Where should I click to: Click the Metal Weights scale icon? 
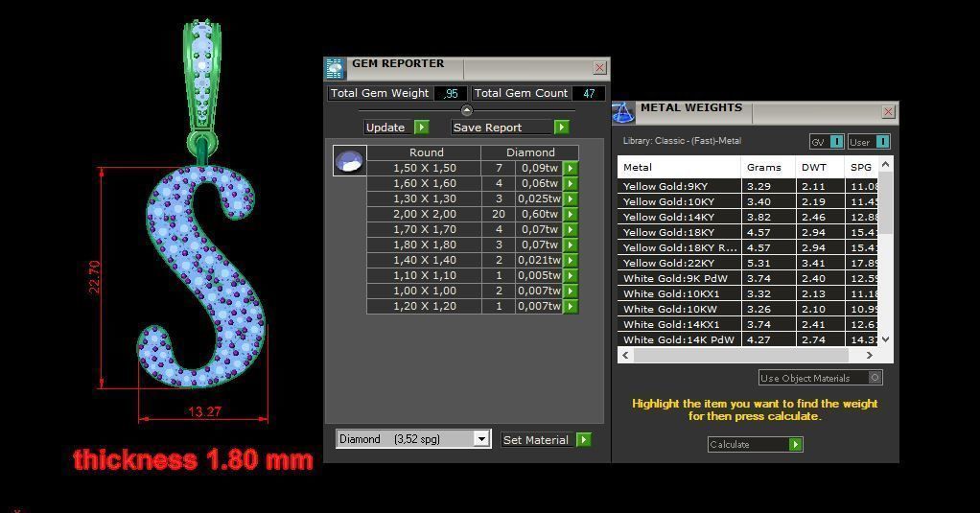[622, 112]
